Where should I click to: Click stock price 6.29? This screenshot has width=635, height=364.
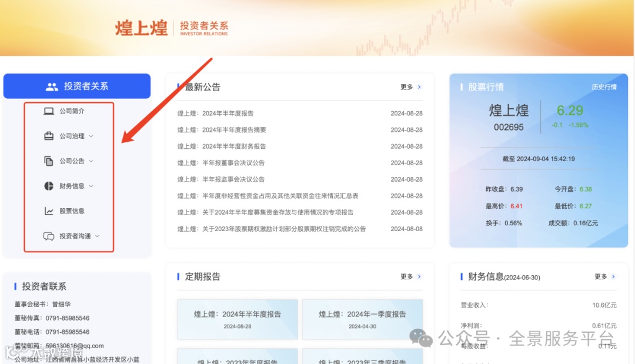coord(570,111)
